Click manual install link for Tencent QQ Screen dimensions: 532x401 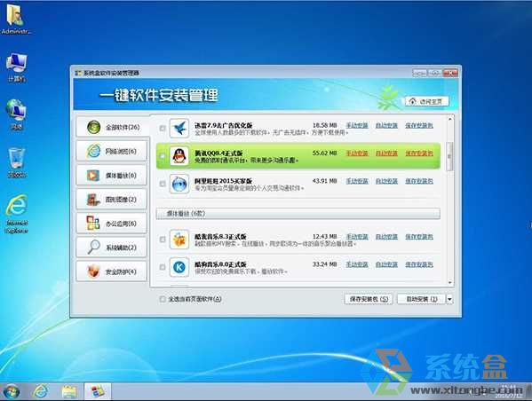tap(357, 153)
